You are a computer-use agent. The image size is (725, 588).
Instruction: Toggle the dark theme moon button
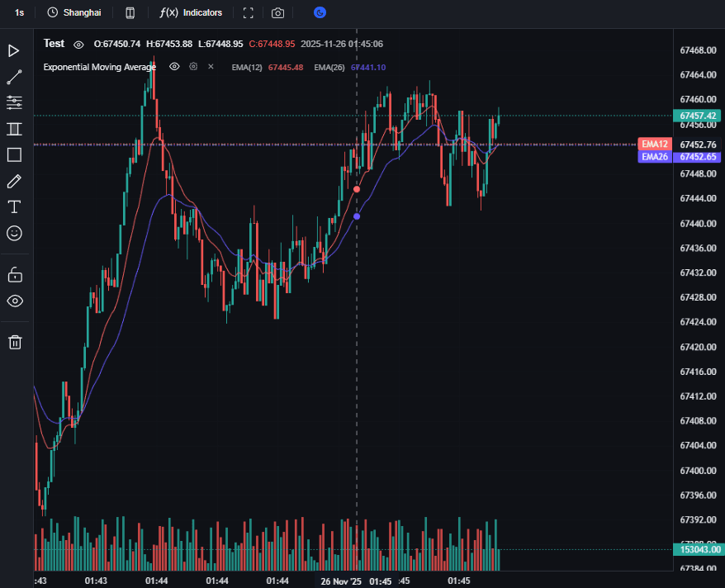320,13
